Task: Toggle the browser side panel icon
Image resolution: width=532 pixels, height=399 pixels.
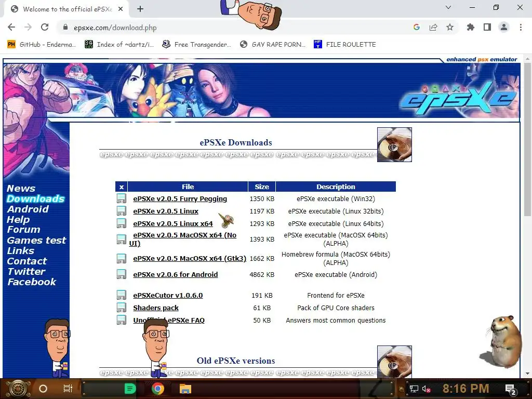Action: pyautogui.click(x=487, y=28)
